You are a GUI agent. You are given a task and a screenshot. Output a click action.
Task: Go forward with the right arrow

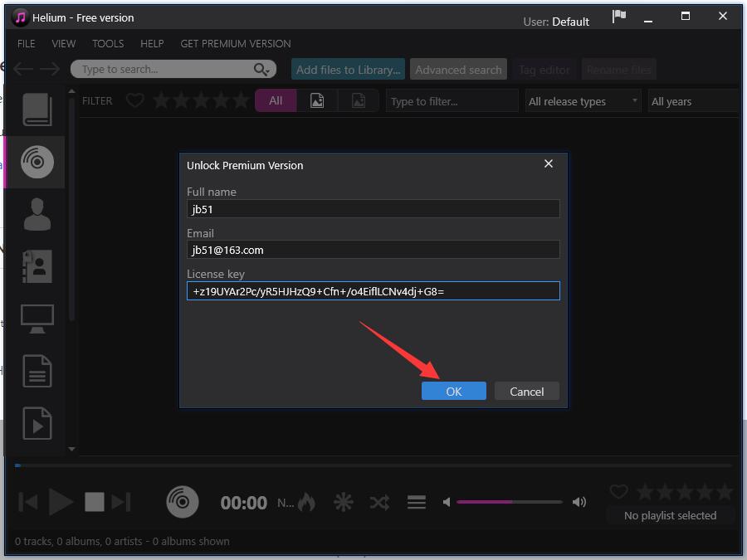tap(50, 69)
